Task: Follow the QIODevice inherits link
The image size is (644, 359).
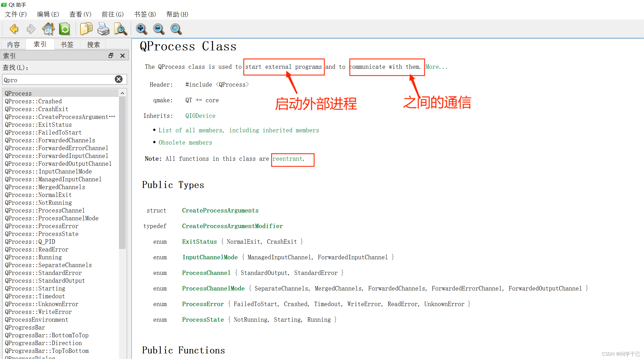Action: coord(200,116)
